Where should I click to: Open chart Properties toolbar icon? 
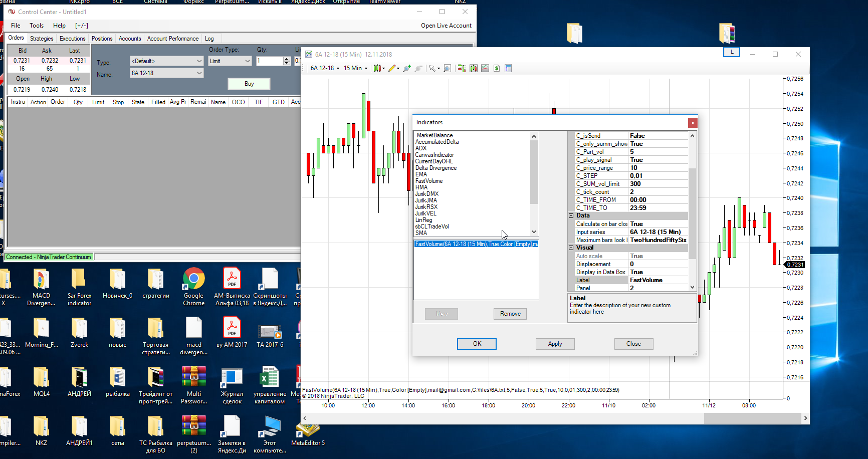pos(508,68)
